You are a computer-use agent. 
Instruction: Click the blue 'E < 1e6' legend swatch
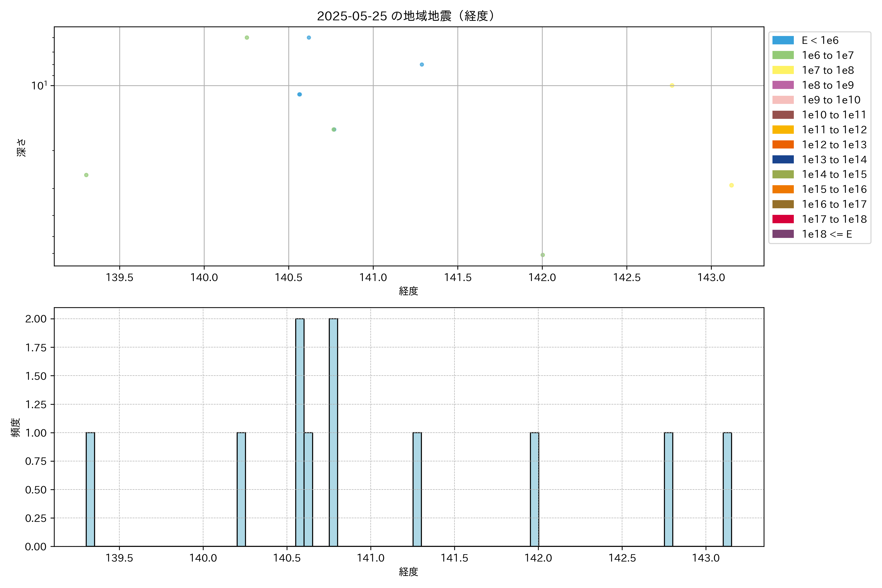click(783, 40)
